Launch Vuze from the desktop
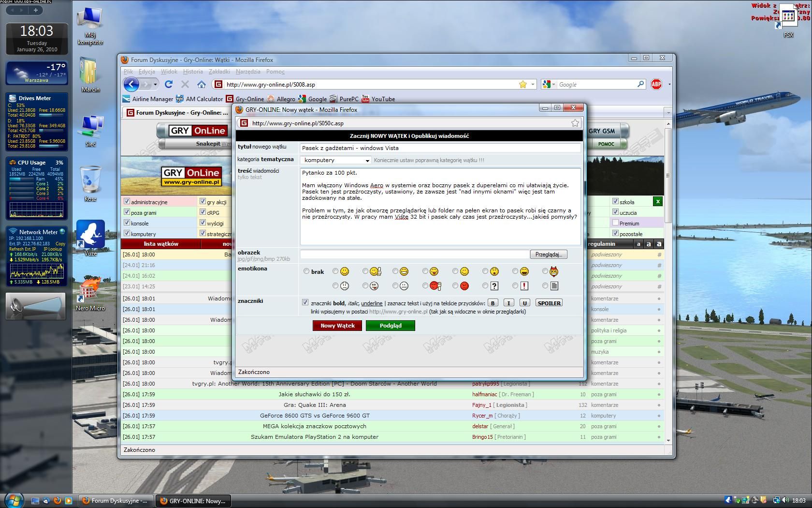812x508 pixels. (90, 238)
